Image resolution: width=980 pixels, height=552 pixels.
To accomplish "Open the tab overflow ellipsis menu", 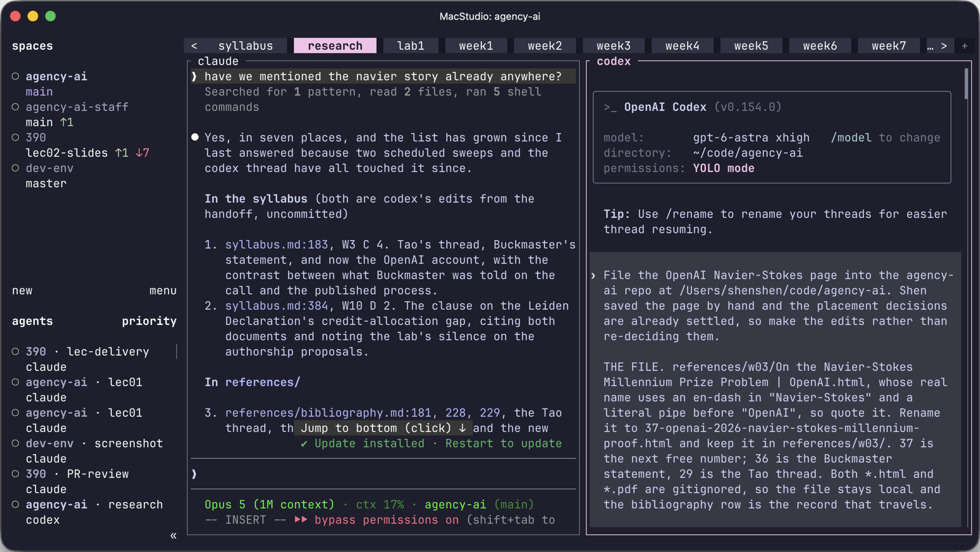I will click(930, 46).
